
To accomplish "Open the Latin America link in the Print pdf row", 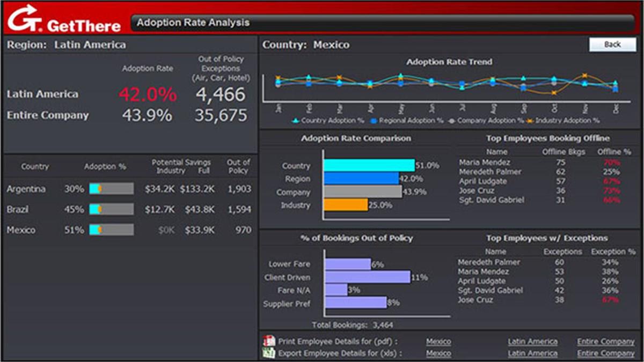I will coord(532,342).
